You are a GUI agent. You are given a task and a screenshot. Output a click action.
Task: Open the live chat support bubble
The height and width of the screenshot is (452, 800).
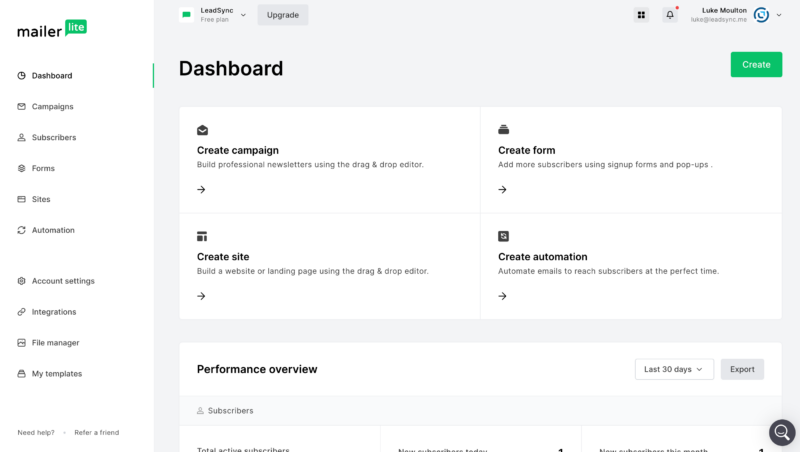782,432
